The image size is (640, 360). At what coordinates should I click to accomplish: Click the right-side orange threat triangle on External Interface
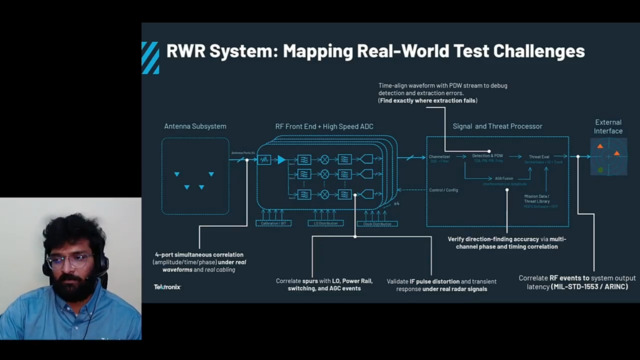617,153
